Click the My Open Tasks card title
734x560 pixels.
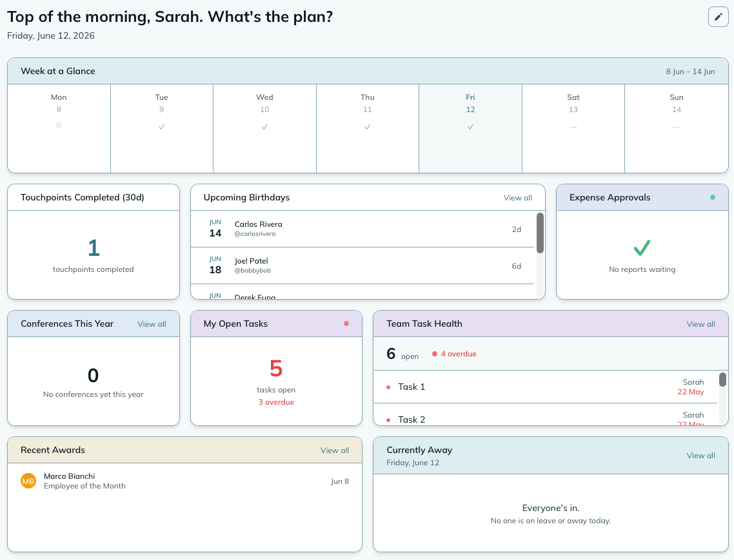coord(235,323)
